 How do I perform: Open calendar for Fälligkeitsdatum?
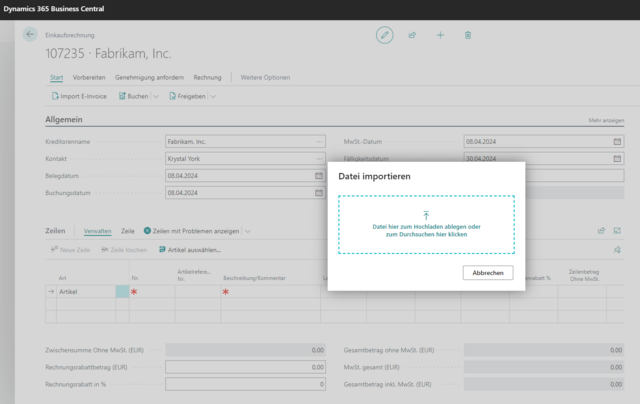click(x=617, y=159)
